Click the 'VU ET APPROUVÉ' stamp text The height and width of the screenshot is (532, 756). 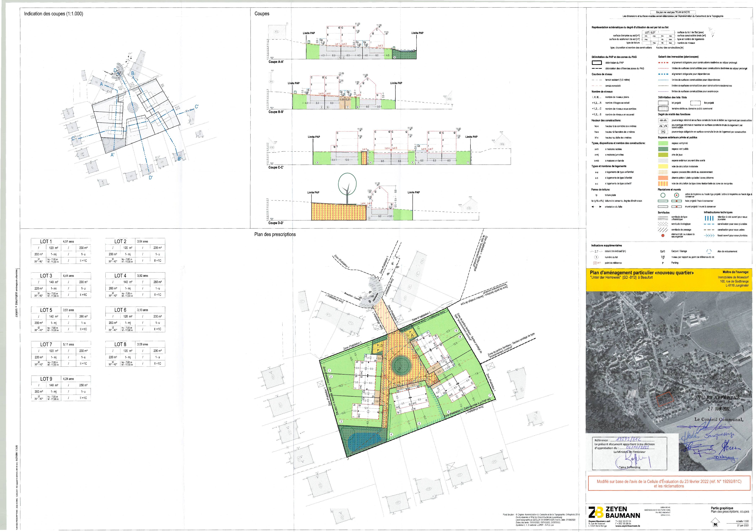pyautogui.click(x=719, y=398)
